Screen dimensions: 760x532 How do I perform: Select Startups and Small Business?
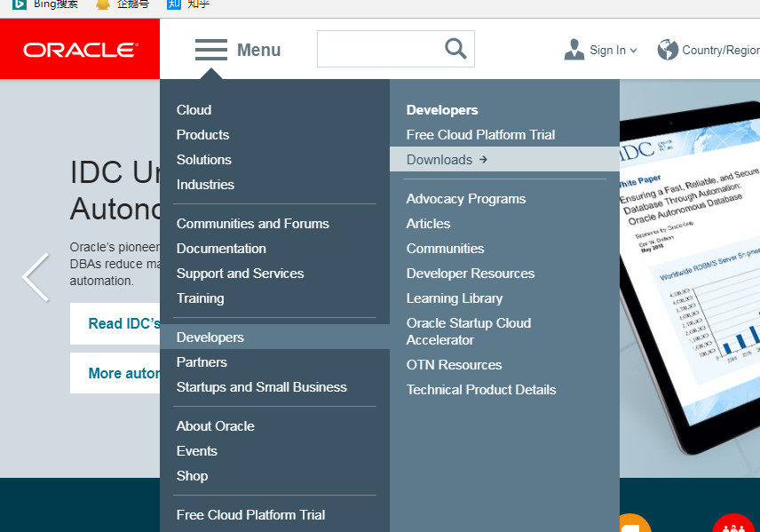(262, 387)
